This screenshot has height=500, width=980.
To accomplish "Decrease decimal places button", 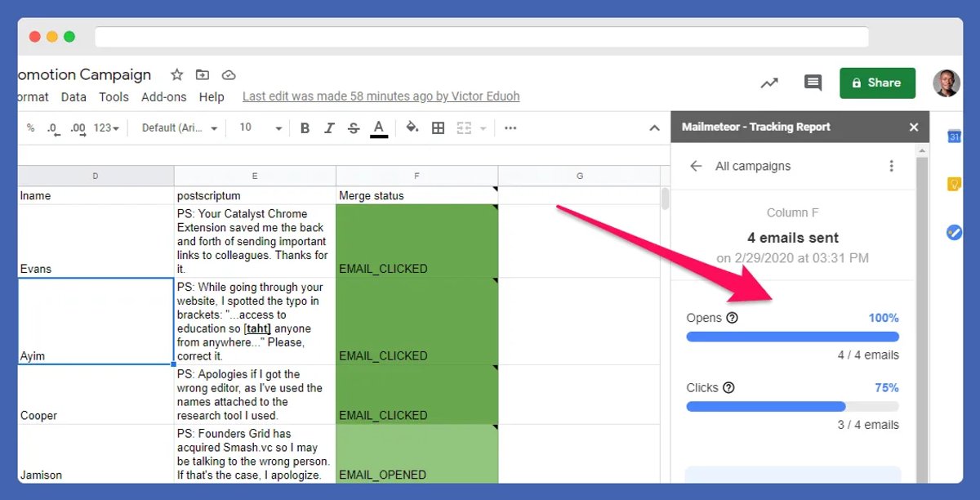I will (x=53, y=127).
